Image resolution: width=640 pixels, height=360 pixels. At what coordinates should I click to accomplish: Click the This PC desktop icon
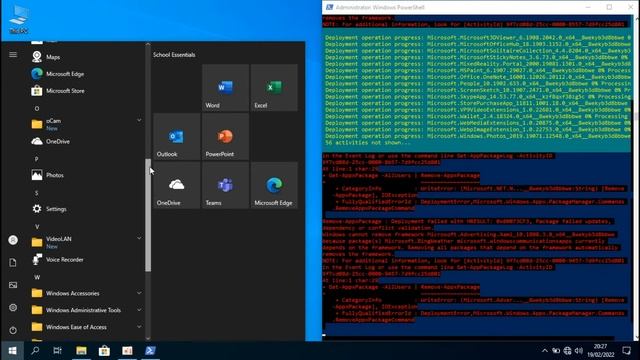19,19
